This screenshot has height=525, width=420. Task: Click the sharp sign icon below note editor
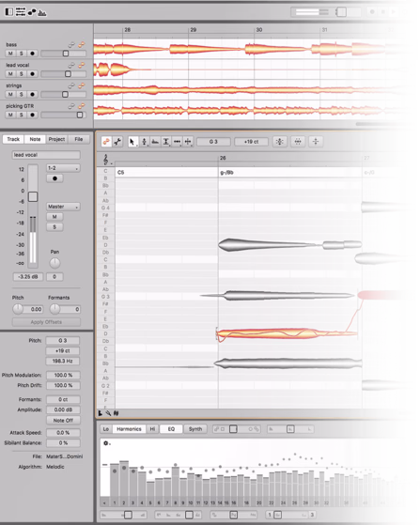pos(116,413)
